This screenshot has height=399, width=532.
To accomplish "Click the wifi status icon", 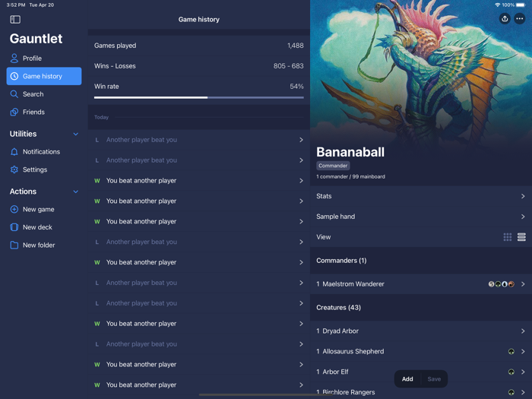I will tap(497, 5).
